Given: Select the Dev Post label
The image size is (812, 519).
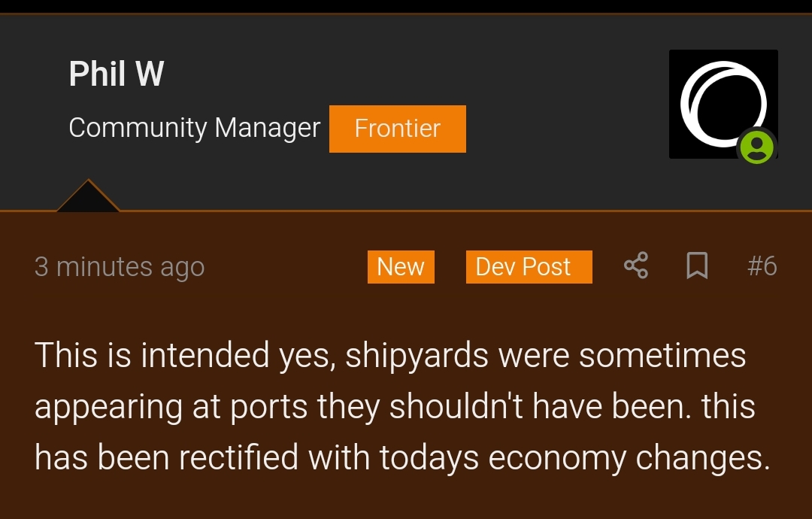Looking at the screenshot, I should 529,267.
